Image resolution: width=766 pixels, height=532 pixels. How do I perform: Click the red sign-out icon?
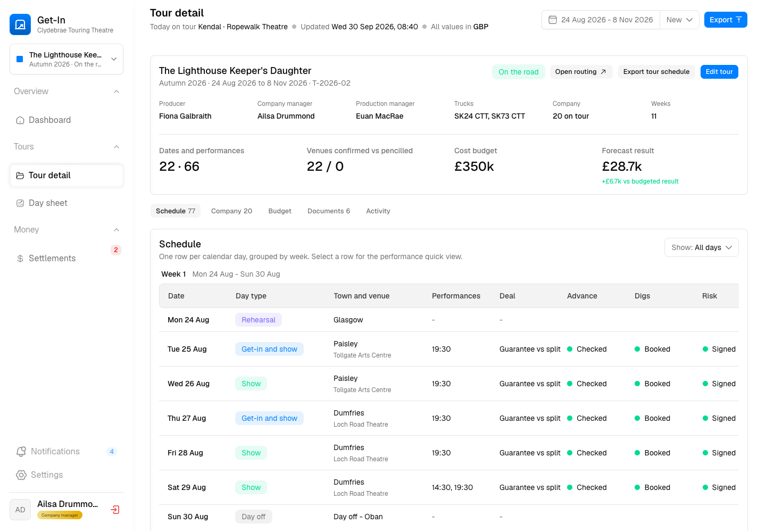point(115,510)
